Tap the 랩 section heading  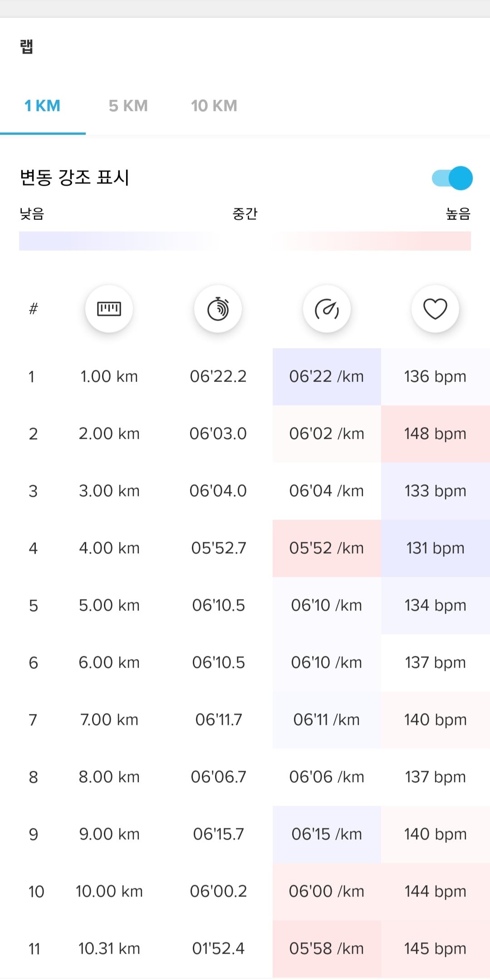pos(26,46)
